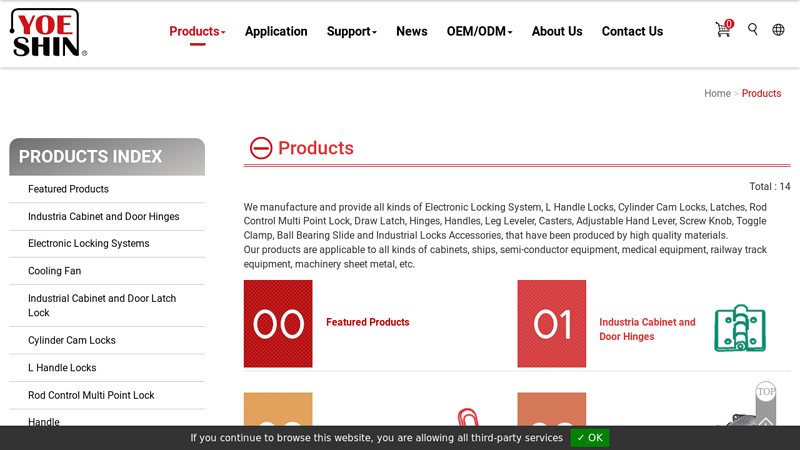Select Cylinder Cam Locks in sidebar
Viewport: 800px width, 450px height.
(x=71, y=340)
